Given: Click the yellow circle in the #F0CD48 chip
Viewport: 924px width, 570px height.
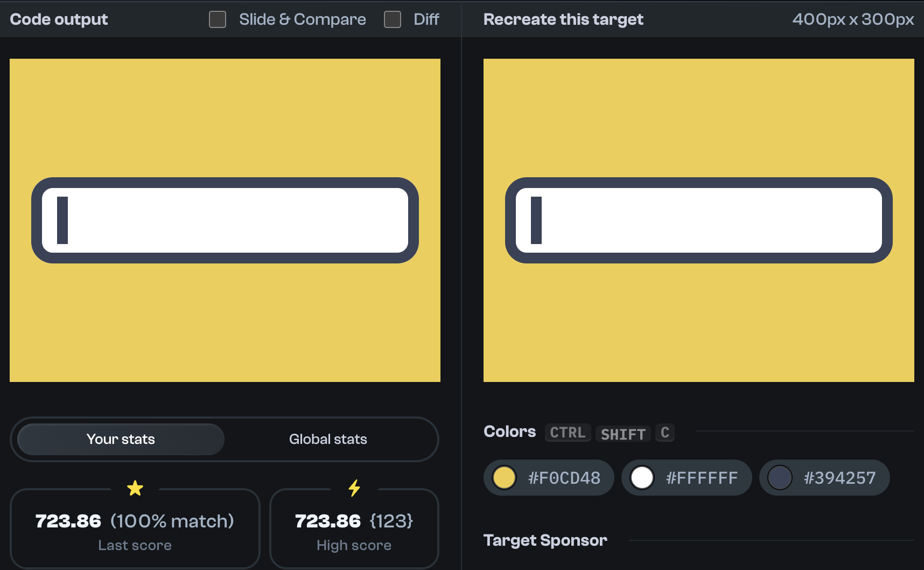Looking at the screenshot, I should [505, 477].
